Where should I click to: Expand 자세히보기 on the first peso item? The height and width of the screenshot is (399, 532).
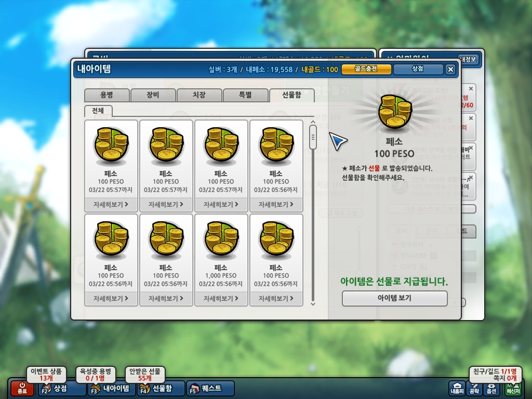[111, 204]
